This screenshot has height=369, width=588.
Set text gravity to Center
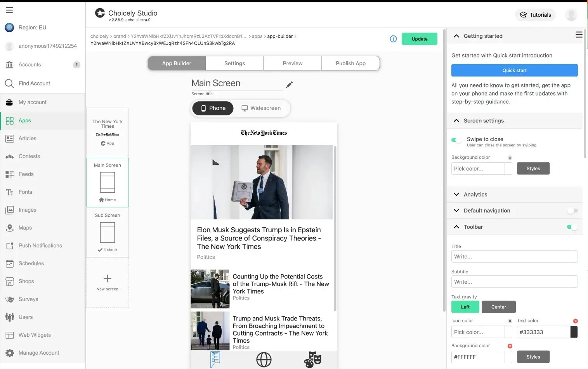pyautogui.click(x=499, y=307)
